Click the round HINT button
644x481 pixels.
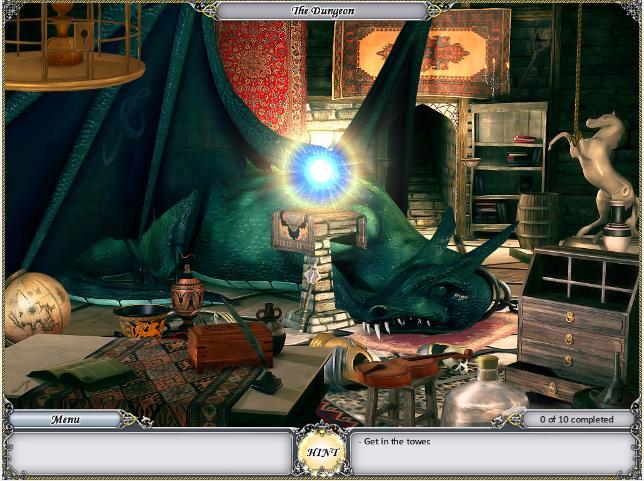[x=322, y=452]
